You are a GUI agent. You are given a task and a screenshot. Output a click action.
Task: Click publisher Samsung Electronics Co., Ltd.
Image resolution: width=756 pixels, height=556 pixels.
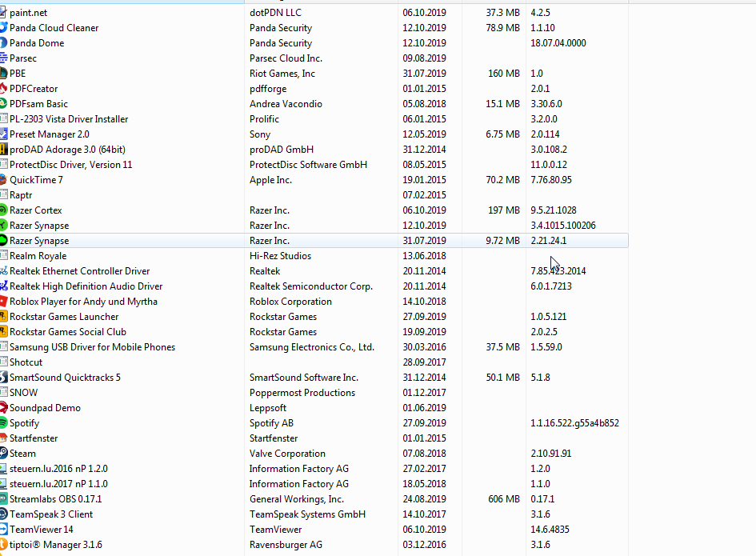click(x=312, y=346)
